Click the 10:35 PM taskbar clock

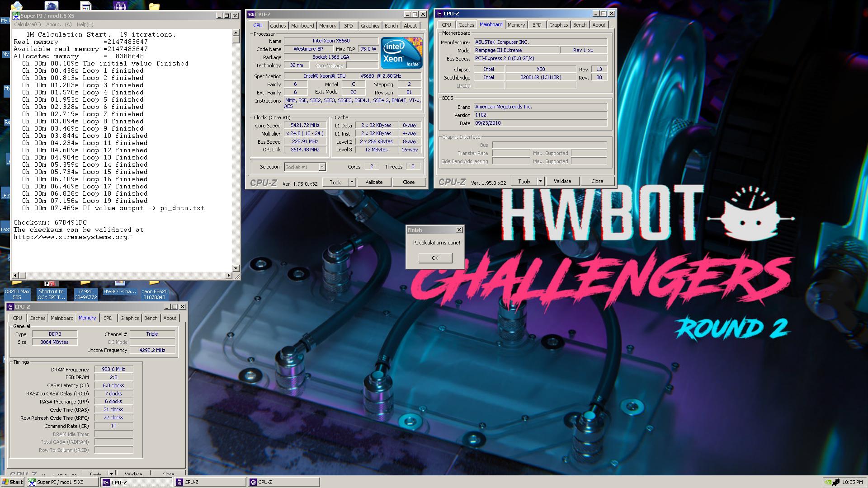(x=852, y=482)
